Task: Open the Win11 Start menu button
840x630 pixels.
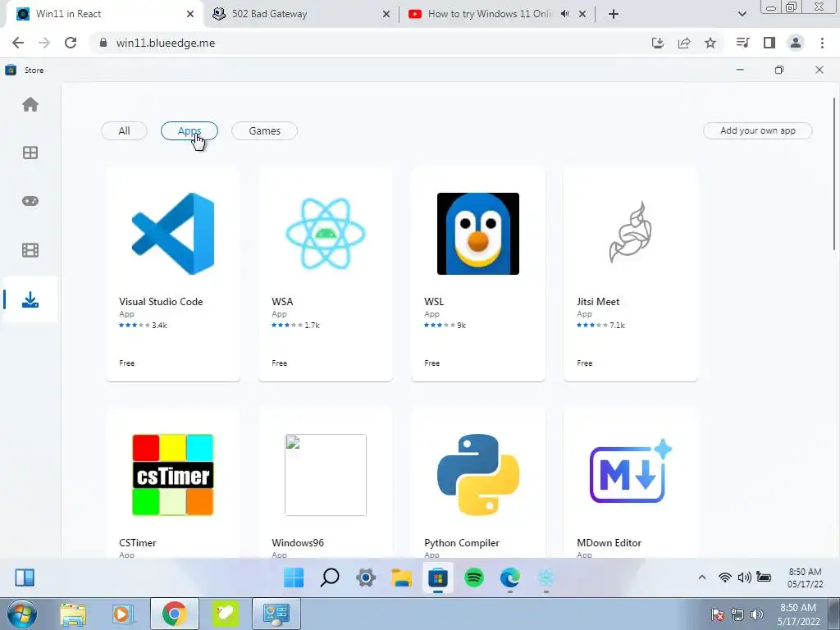Action: click(294, 577)
